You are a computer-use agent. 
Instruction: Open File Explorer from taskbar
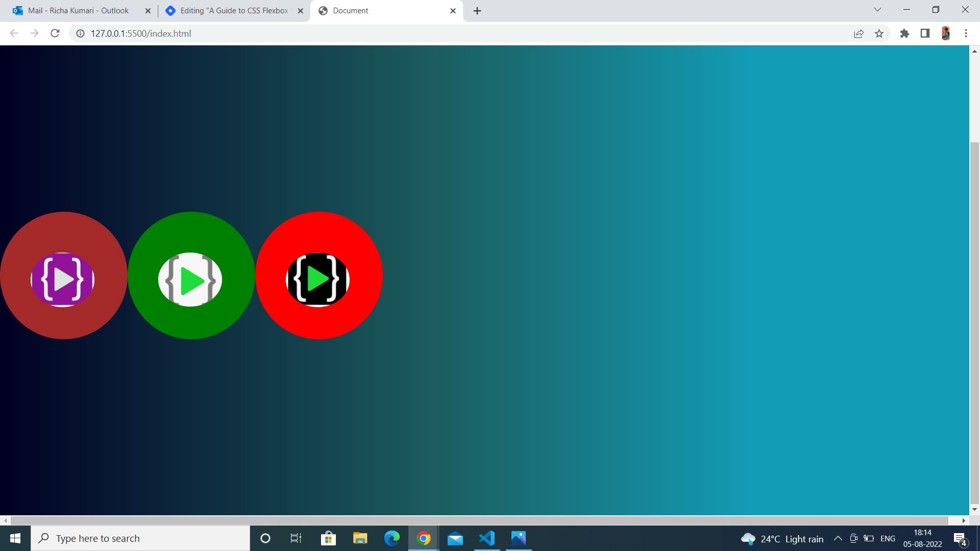pyautogui.click(x=360, y=538)
